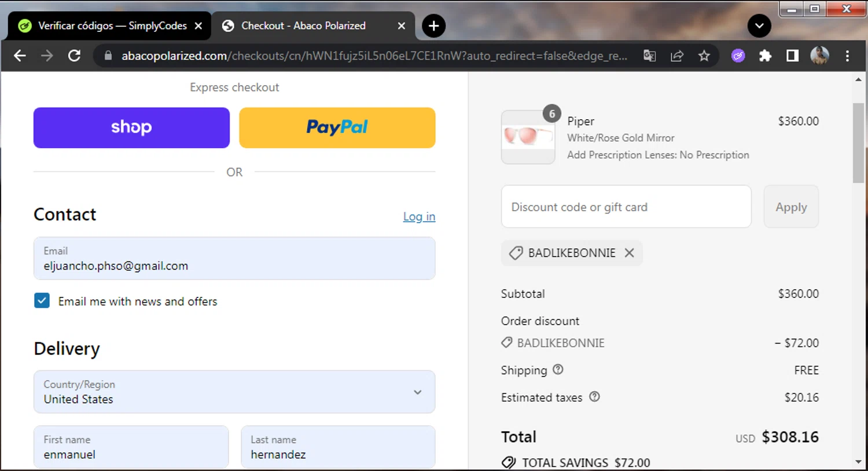The image size is (868, 471).
Task: Click the Shipping help question icon
Action: [558, 369]
